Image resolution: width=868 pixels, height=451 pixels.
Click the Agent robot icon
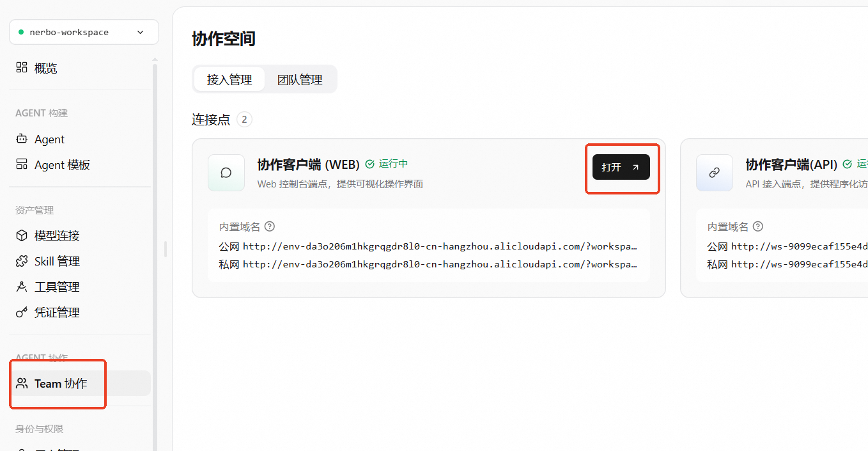[22, 138]
